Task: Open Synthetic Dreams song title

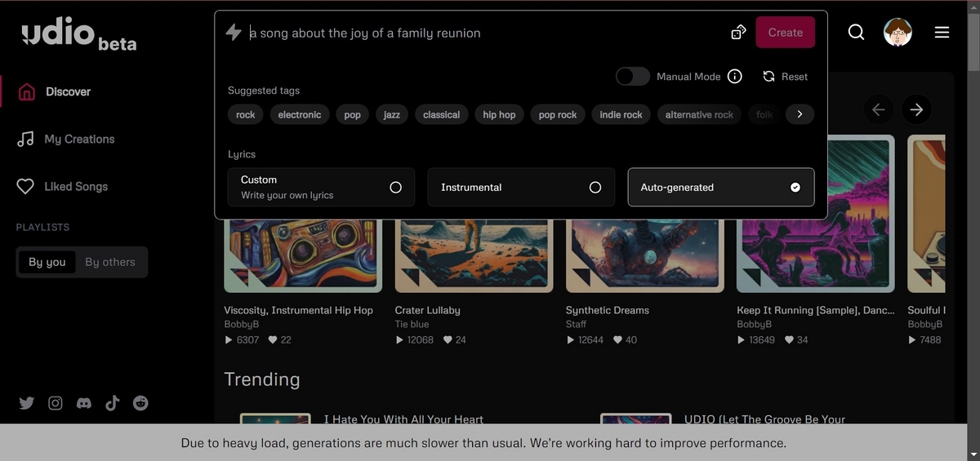Action: pyautogui.click(x=608, y=310)
